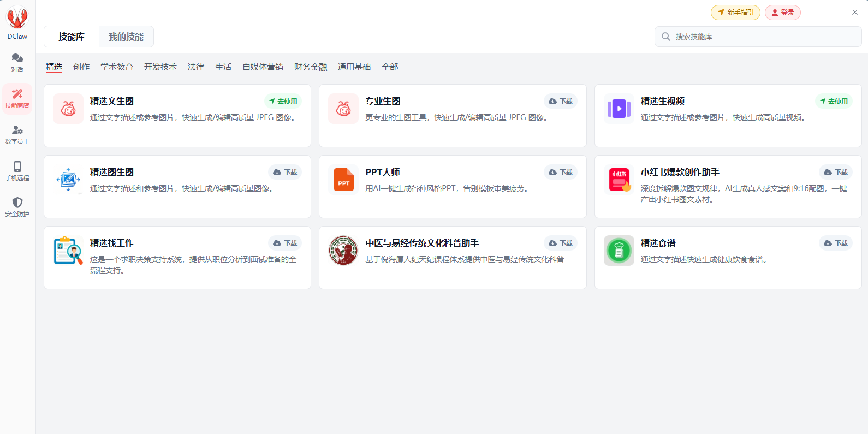Image resolution: width=868 pixels, height=434 pixels.
Task: Focus the 搜索技能库 search field
Action: (758, 37)
